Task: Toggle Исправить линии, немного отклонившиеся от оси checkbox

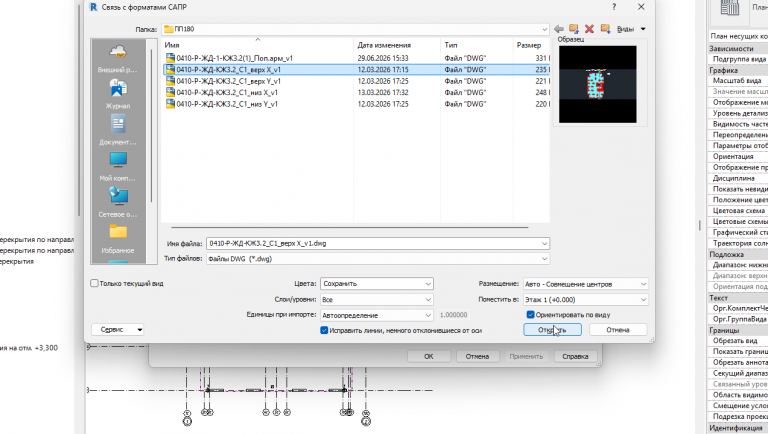Action: (x=324, y=330)
